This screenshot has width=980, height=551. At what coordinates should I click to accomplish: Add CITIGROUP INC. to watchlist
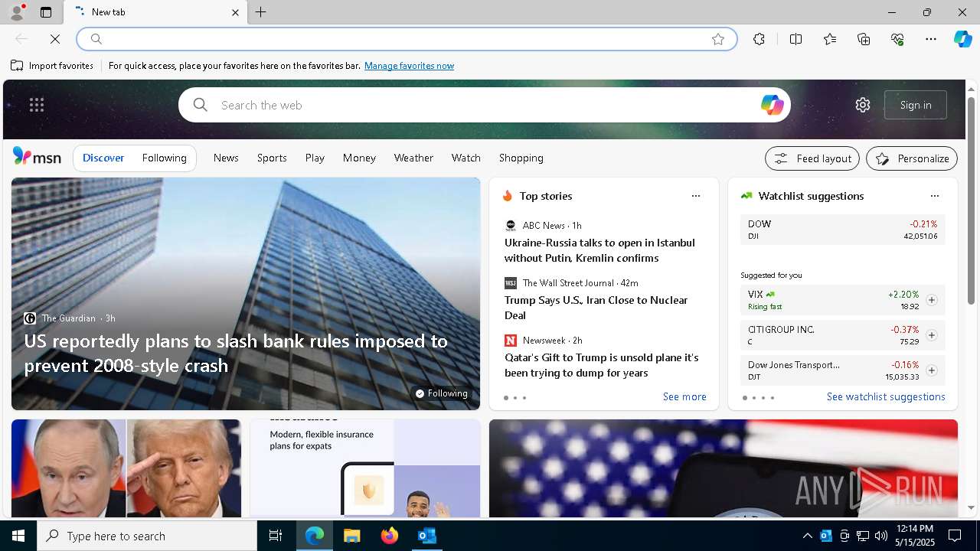click(x=932, y=335)
